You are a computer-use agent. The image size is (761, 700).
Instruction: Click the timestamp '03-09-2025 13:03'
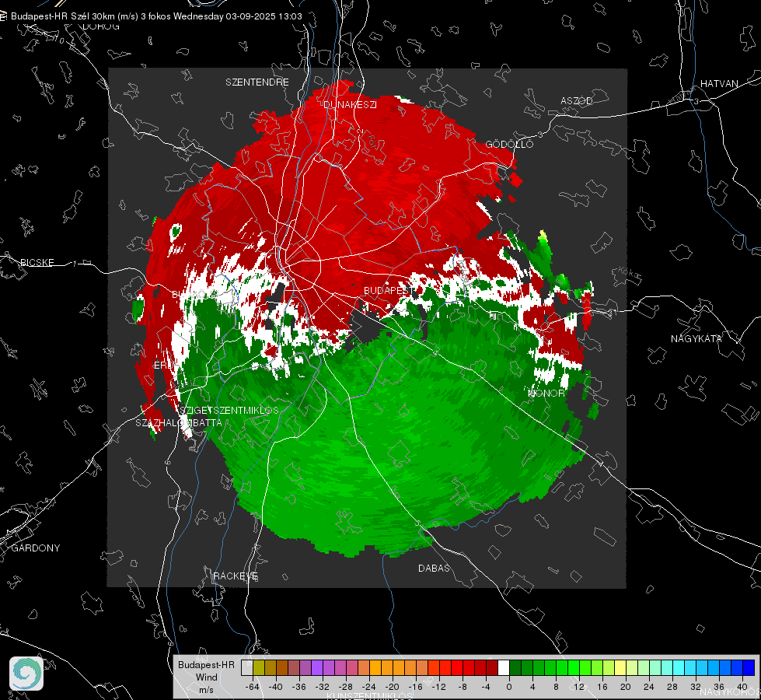pos(264,16)
